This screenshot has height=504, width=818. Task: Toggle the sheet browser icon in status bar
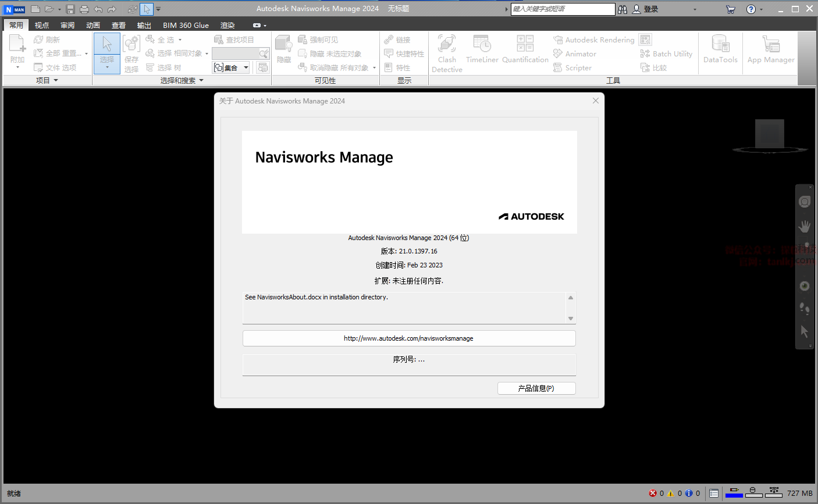coord(714,493)
